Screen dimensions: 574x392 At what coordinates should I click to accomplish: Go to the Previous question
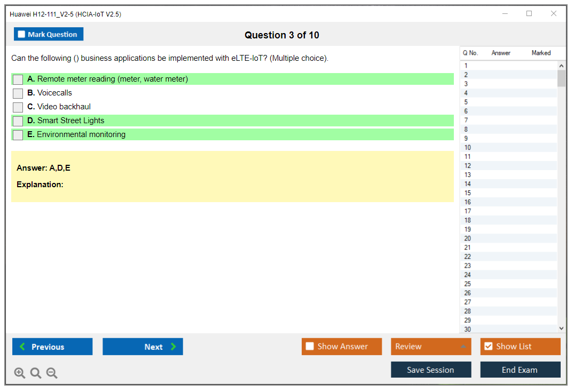point(52,347)
